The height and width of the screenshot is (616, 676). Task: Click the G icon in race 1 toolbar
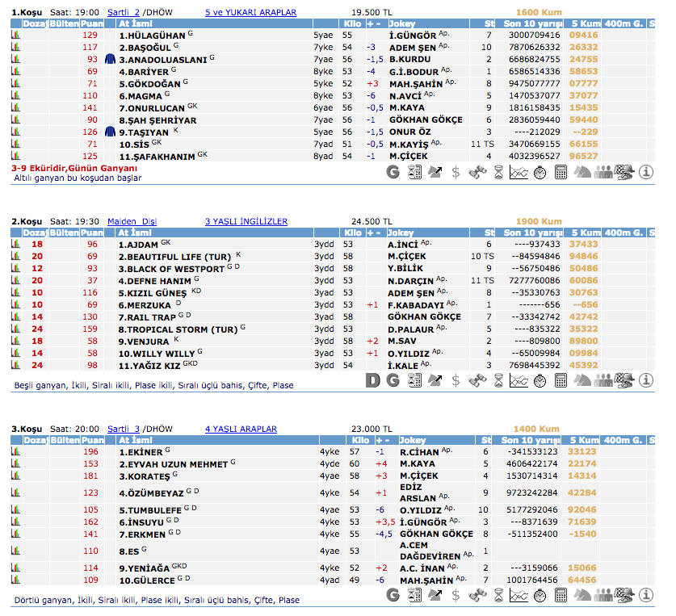[393, 172]
